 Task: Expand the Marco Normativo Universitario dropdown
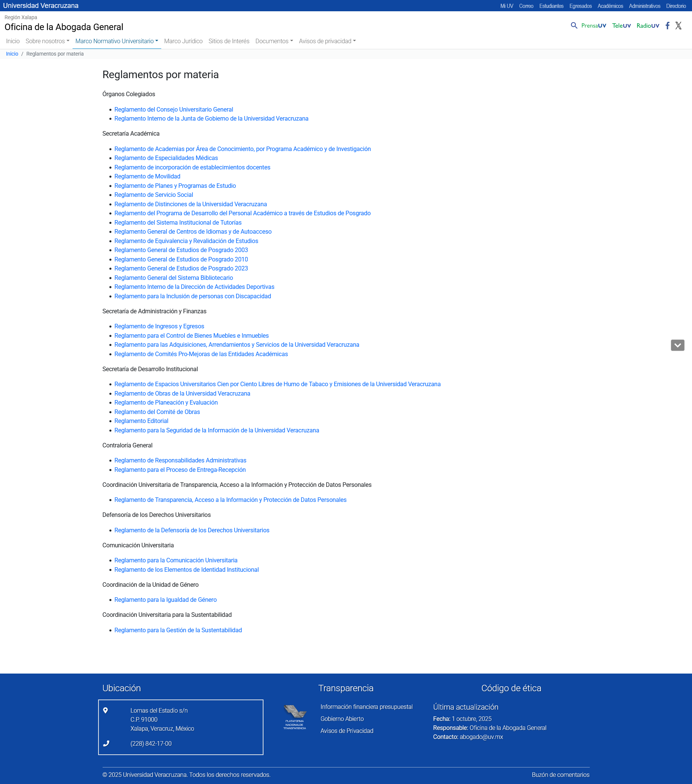117,41
